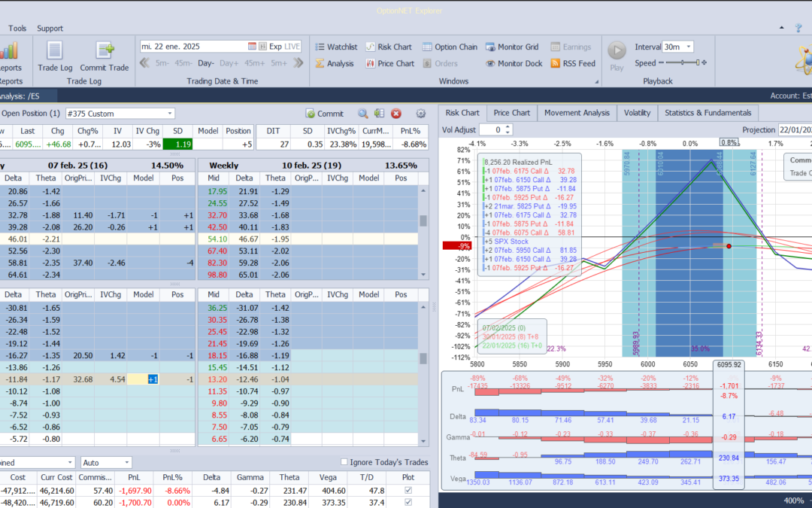Toggle Ignore Today's Trades checkbox
Screen dimensions: 812x508
pyautogui.click(x=344, y=462)
